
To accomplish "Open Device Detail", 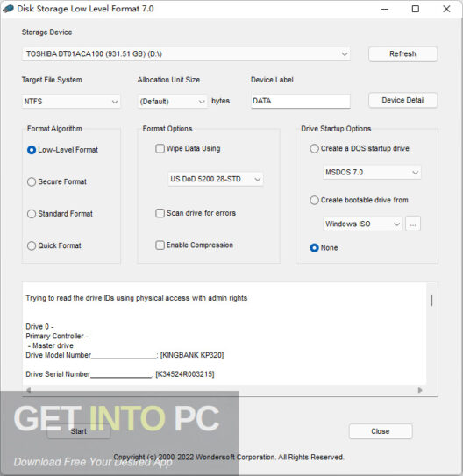I will click(x=402, y=100).
